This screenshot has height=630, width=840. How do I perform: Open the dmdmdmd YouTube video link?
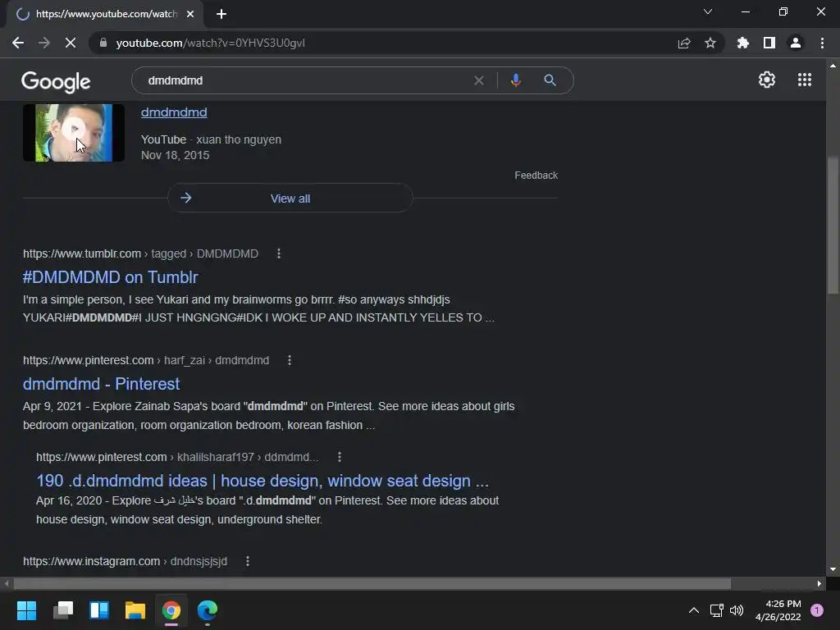pos(174,112)
